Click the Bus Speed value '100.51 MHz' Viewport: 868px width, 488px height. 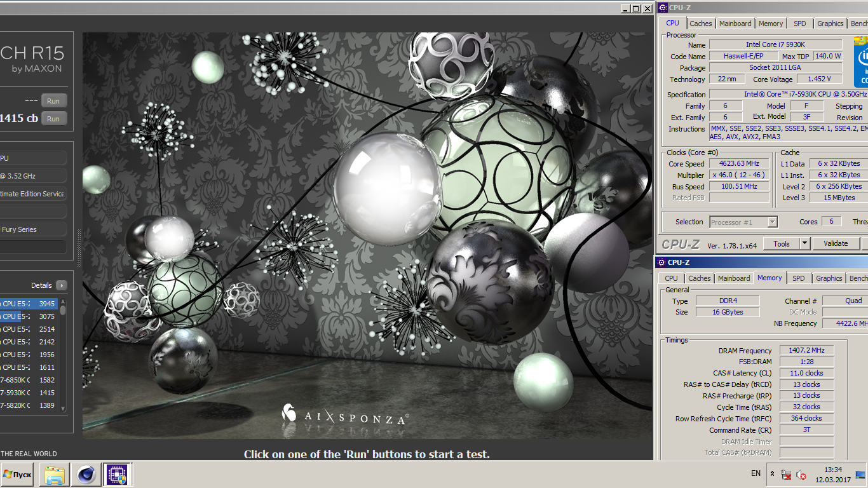tap(739, 186)
